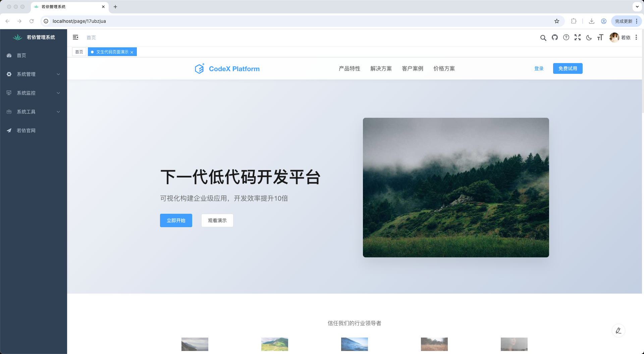This screenshot has height=354, width=644.
Task: Toggle dark mode with the moon icon
Action: [x=589, y=38]
